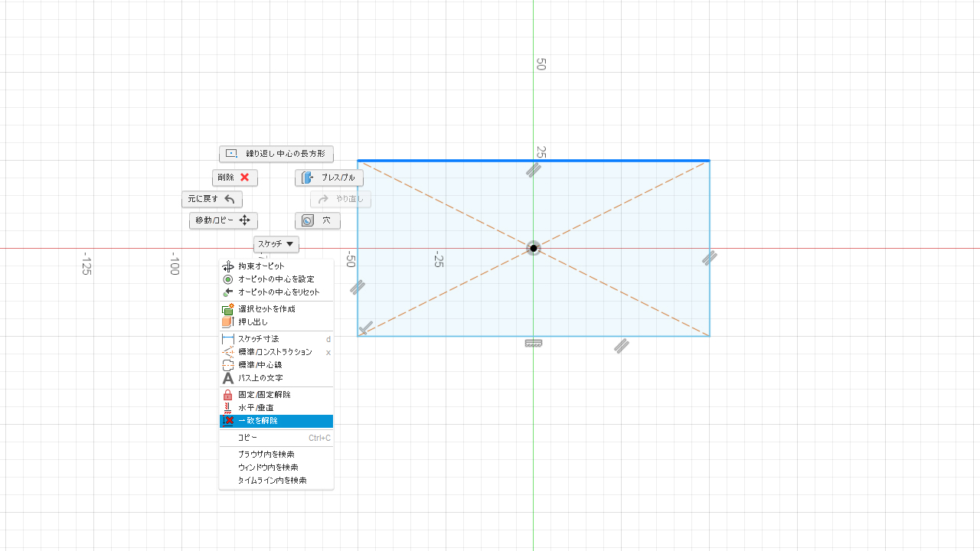
Task: Select パス上の文字 text tool
Action: (260, 378)
